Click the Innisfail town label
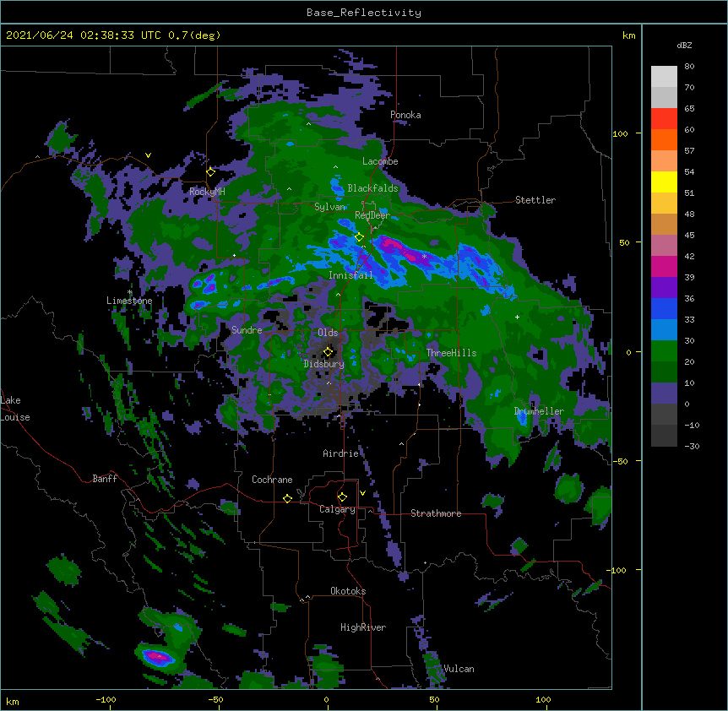728x711 pixels. coord(351,275)
